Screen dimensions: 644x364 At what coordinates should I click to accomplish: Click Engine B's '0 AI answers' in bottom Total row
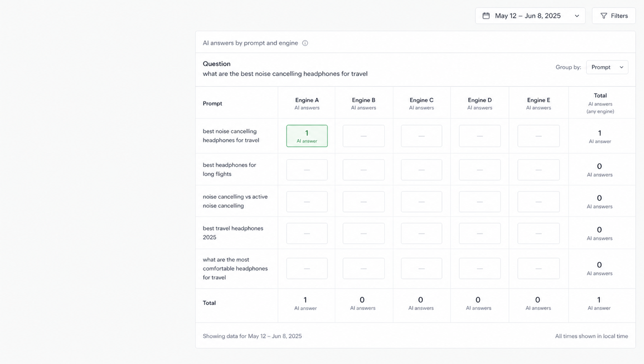(362, 303)
